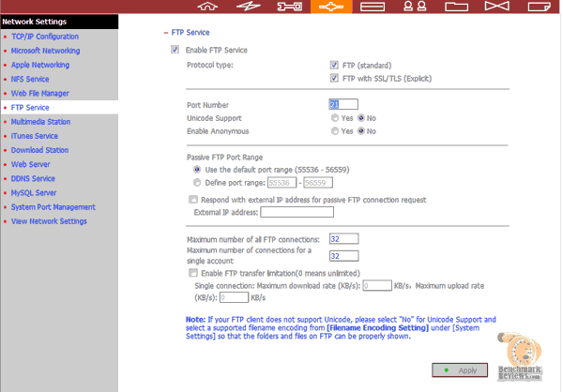Open DDNS Service settings
This screenshot has height=392, width=563.
point(33,178)
